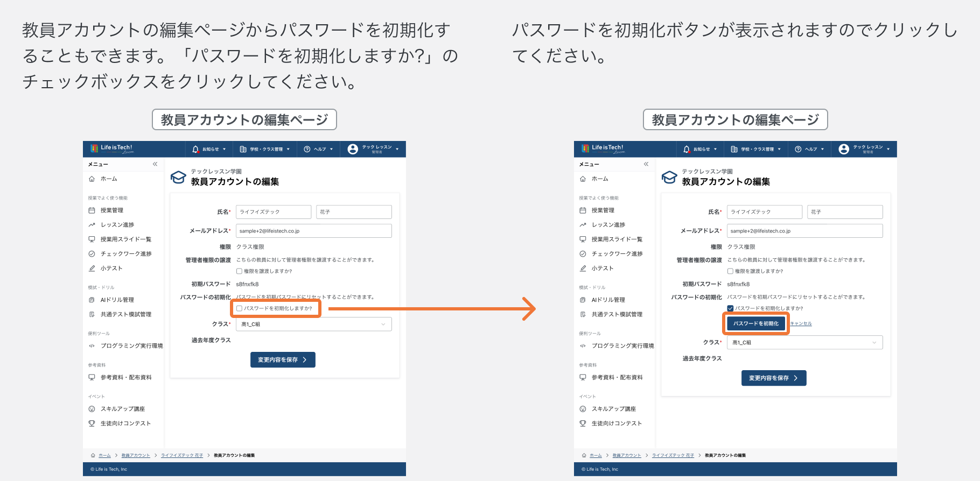The image size is (980, 481).
Task: Click 変更内容を保存 button in right screenshot
Action: [x=774, y=378]
